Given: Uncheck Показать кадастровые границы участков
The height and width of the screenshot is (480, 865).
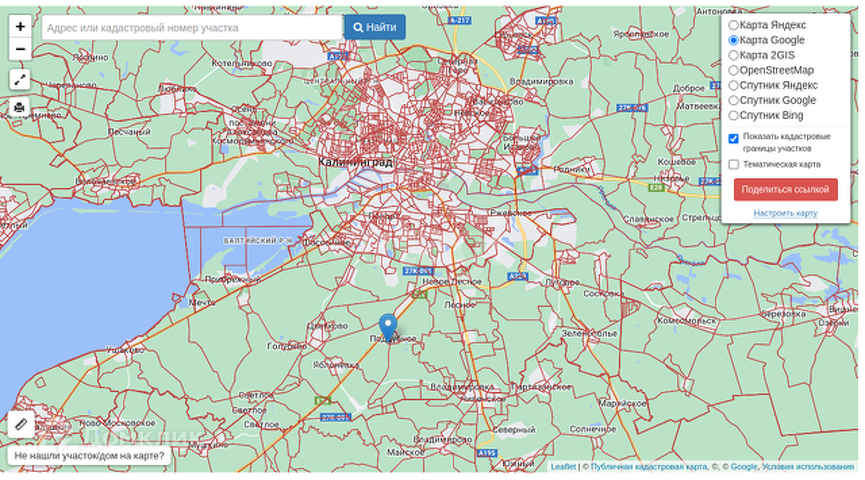Looking at the screenshot, I should tap(733, 138).
